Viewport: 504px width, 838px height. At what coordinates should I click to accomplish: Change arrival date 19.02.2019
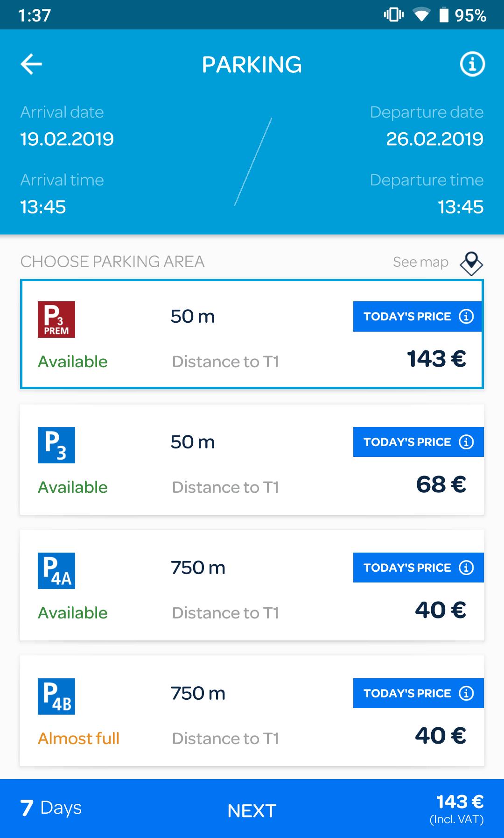point(67,139)
